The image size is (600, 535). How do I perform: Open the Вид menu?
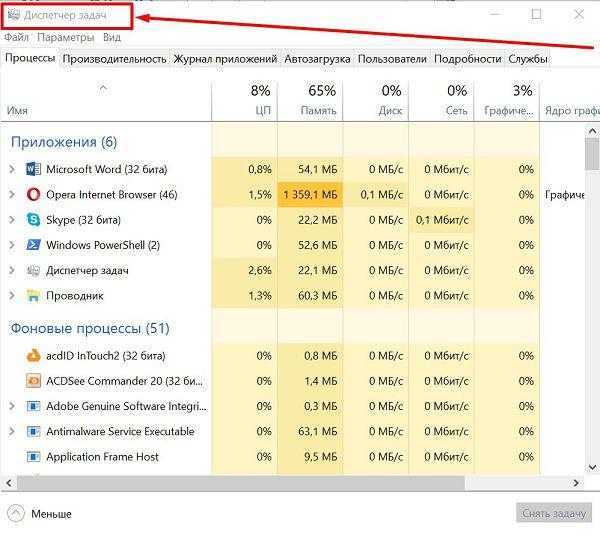[112, 38]
